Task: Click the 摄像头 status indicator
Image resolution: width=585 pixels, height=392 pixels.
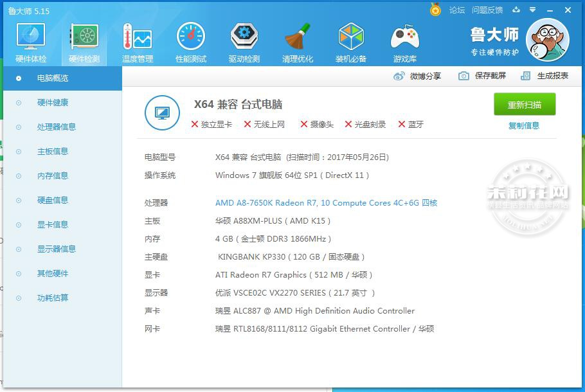Action: click(x=317, y=124)
